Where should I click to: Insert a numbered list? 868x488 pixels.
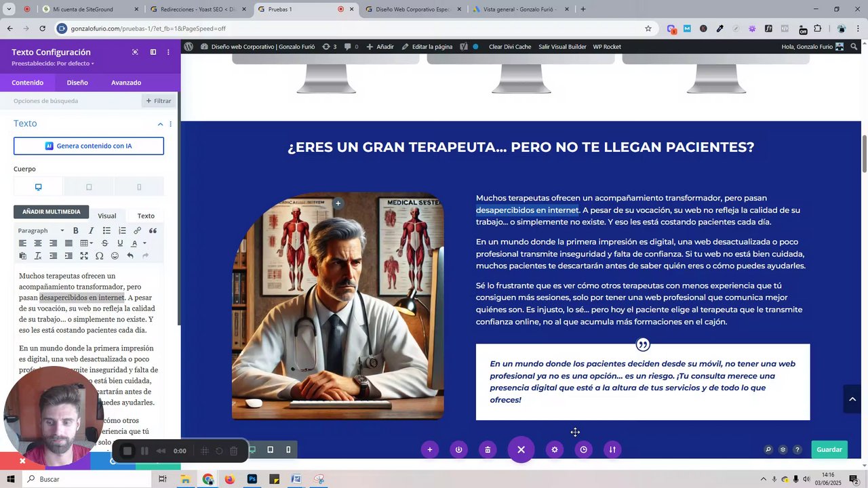click(122, 230)
